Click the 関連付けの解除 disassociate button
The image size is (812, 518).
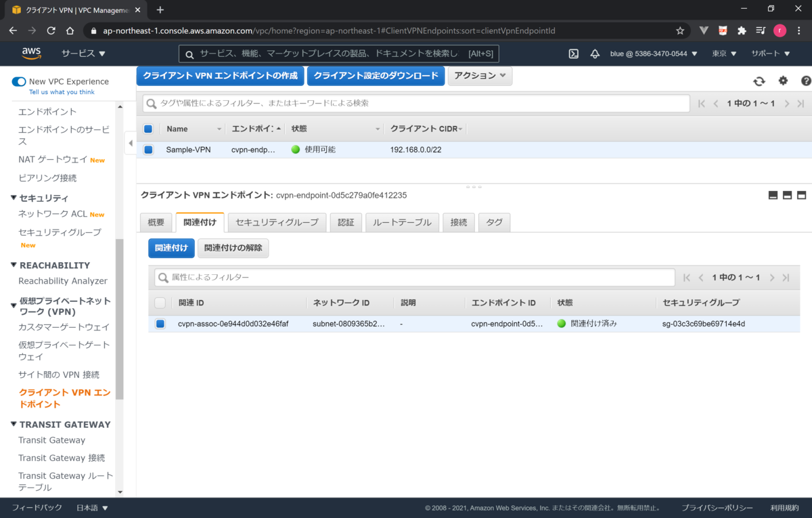(x=233, y=248)
